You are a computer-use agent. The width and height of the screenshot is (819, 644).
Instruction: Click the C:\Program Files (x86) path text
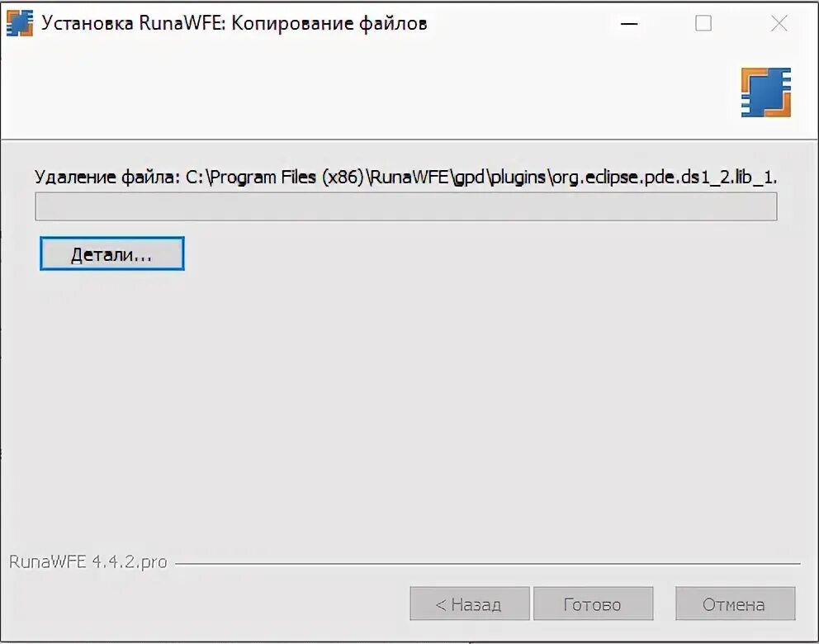click(x=275, y=178)
